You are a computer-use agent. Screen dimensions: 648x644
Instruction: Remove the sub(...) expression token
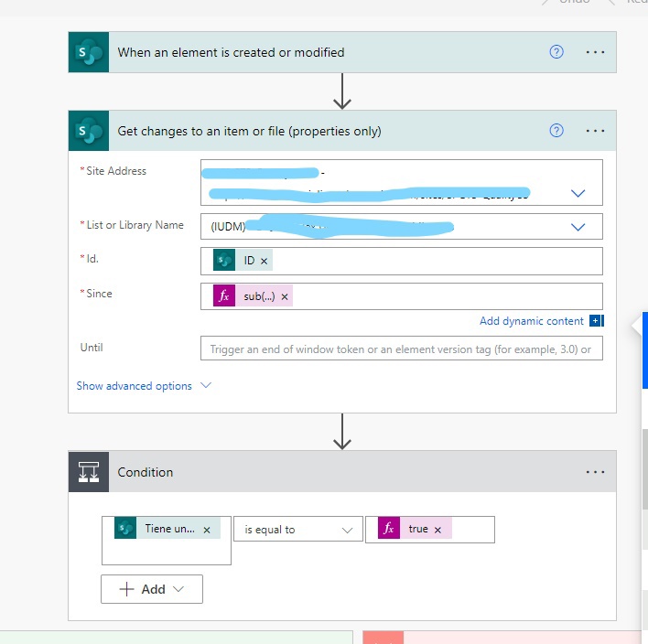[x=285, y=296]
